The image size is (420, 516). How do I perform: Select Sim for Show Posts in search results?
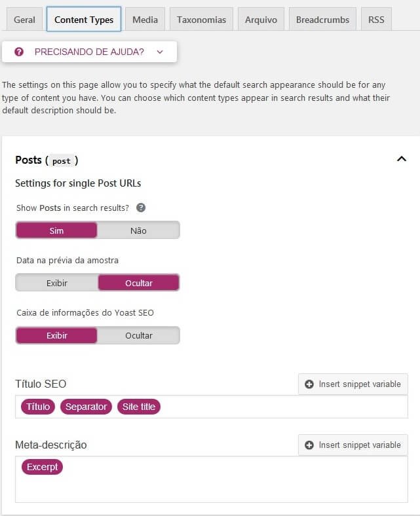click(56, 230)
